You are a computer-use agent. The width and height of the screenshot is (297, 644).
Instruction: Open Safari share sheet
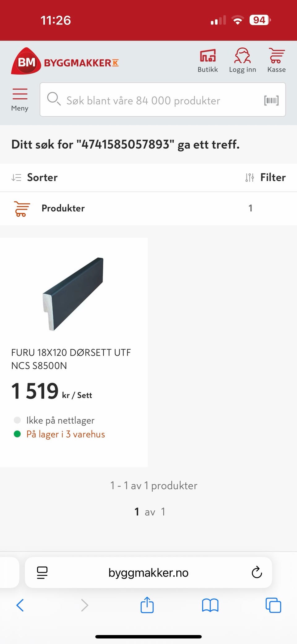click(x=147, y=605)
